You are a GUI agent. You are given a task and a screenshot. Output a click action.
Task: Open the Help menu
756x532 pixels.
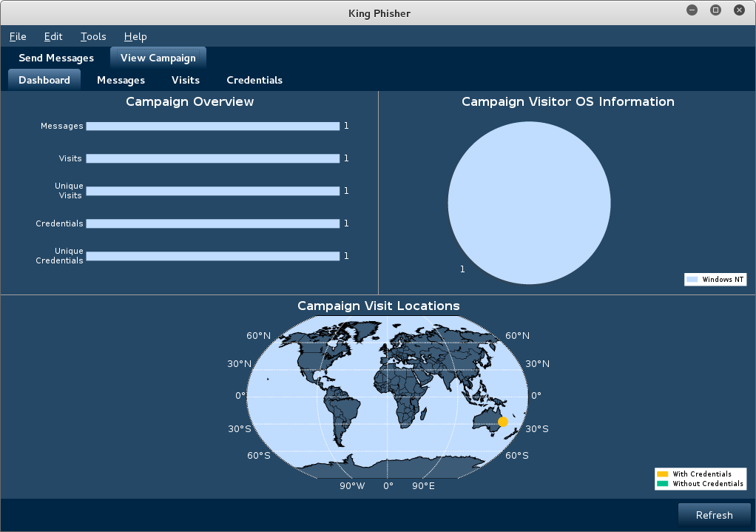[135, 37]
